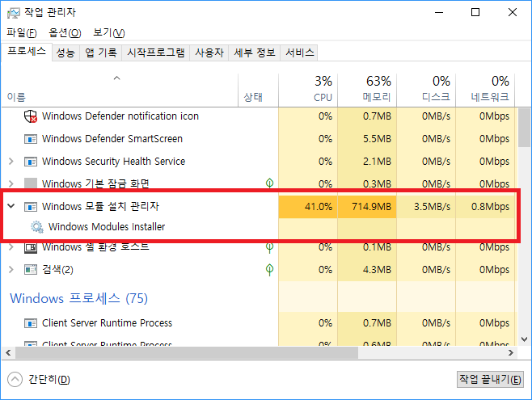
Task: Open the 시작프로그램 tab
Action: (x=156, y=53)
